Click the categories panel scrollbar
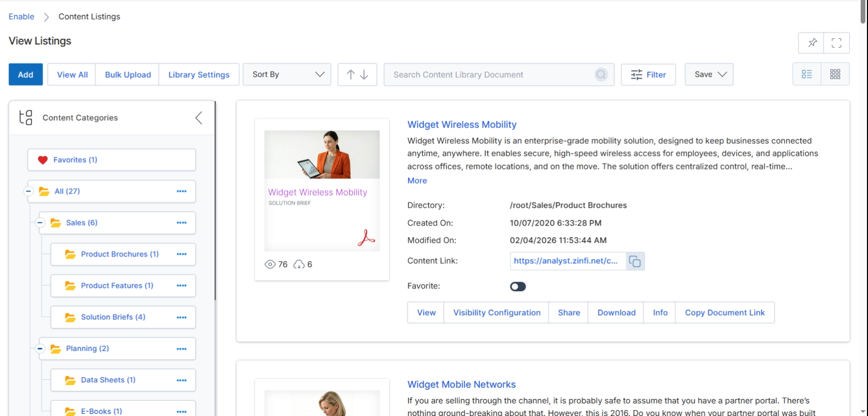Image resolution: width=868 pixels, height=416 pixels. tap(215, 200)
